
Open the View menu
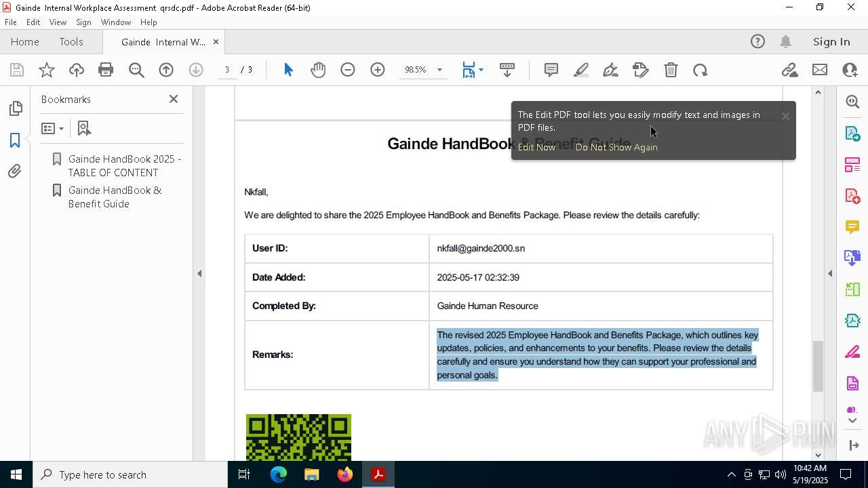point(58,22)
